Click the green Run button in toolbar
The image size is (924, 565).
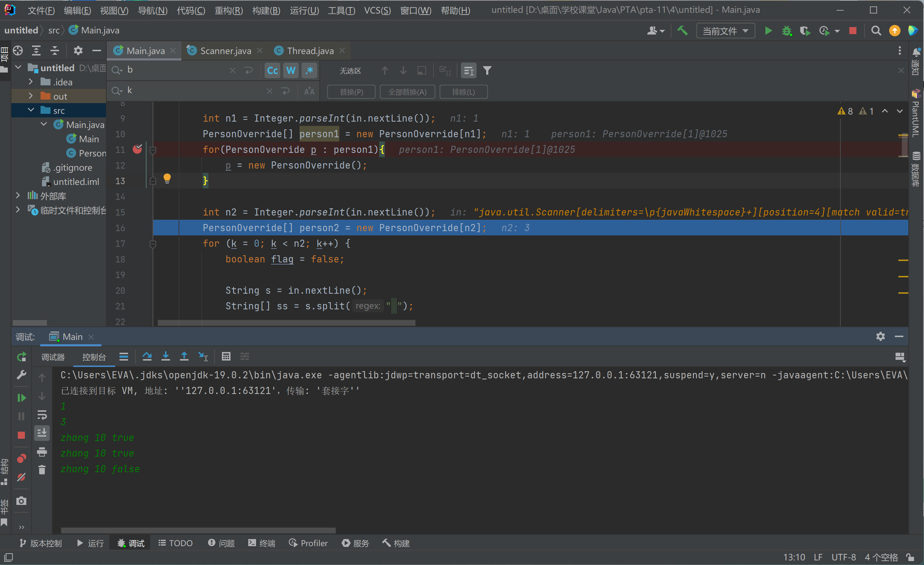coord(768,31)
